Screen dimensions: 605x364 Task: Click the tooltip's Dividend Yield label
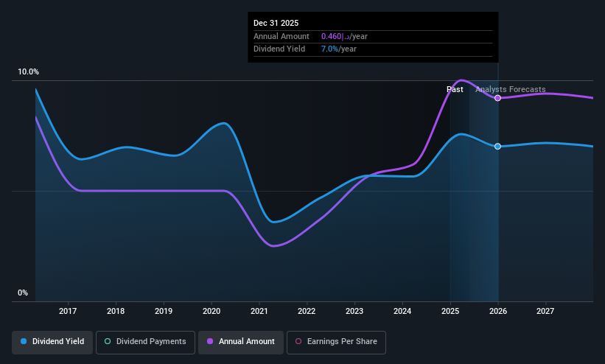[279, 49]
